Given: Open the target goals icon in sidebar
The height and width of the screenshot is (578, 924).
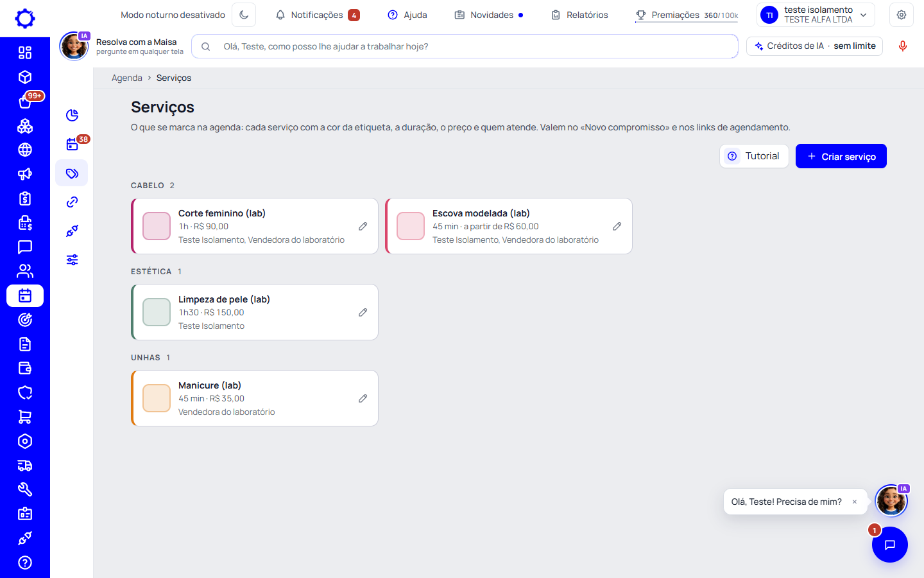Looking at the screenshot, I should tap(25, 320).
